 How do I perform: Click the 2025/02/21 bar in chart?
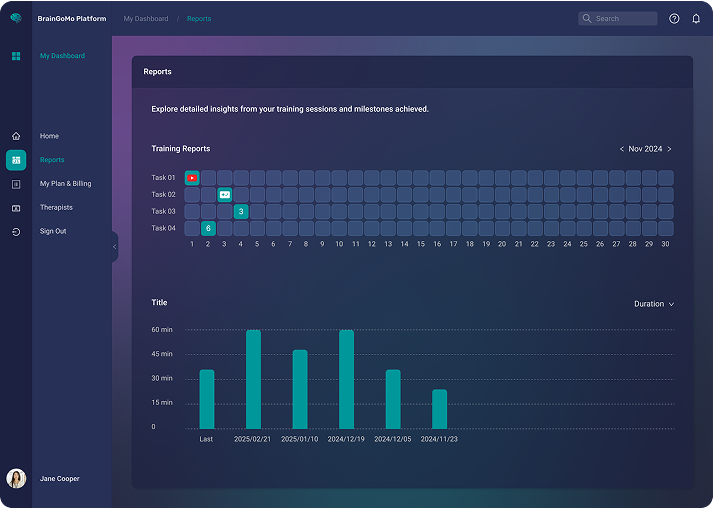[x=253, y=379]
